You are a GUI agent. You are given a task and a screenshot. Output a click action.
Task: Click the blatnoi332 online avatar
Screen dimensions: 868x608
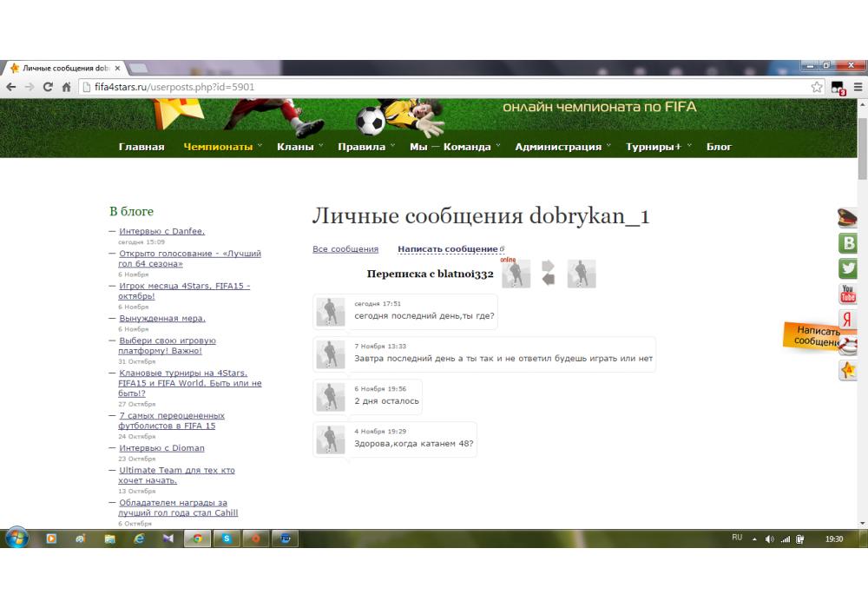tap(516, 274)
